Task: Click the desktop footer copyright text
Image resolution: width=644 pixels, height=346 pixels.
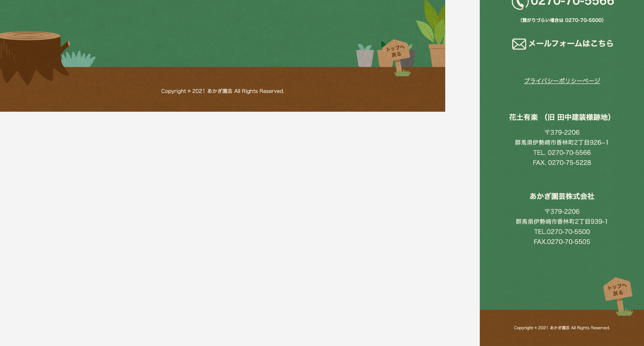Action: pos(222,91)
